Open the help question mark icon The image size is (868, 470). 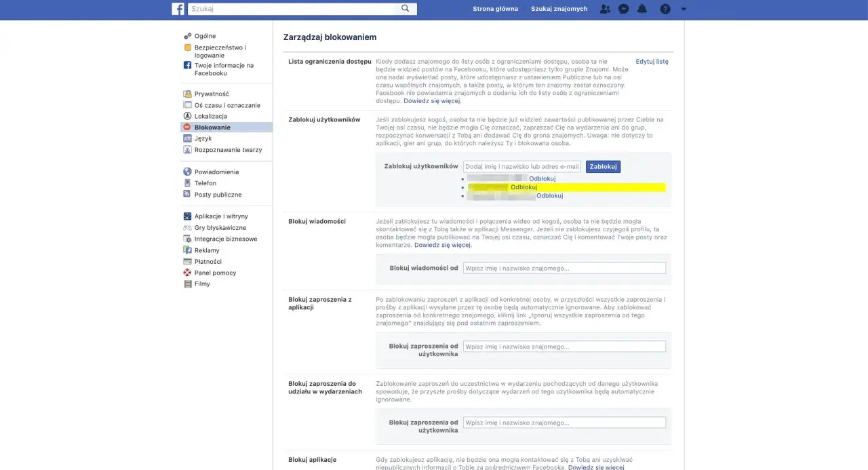coord(665,9)
